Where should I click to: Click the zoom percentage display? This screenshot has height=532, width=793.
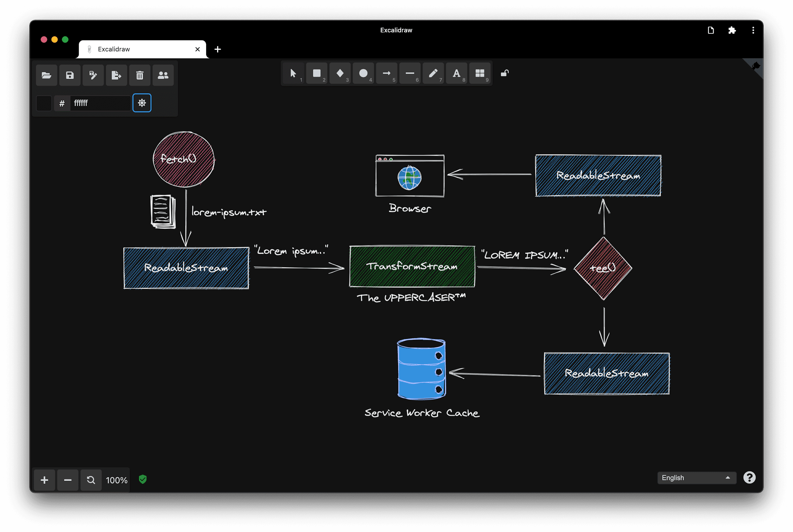[116, 480]
